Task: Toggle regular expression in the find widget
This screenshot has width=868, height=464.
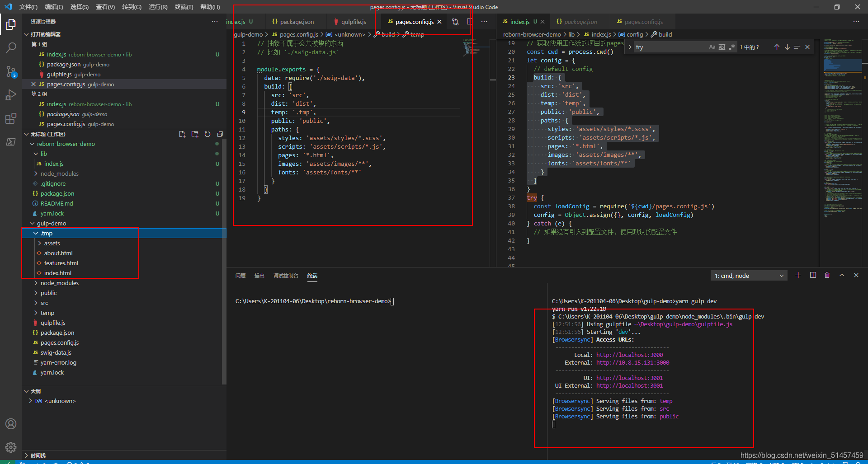Action: coord(732,47)
